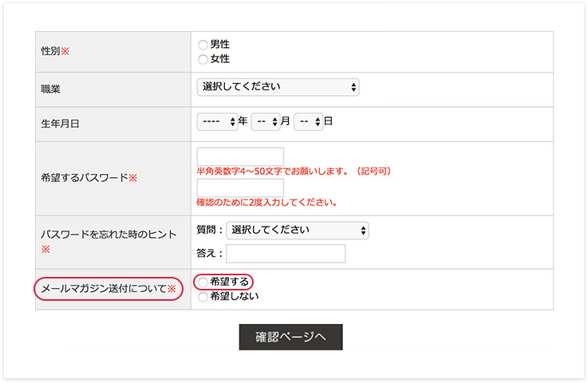Click the first password input field
The image size is (588, 383).
240,156
